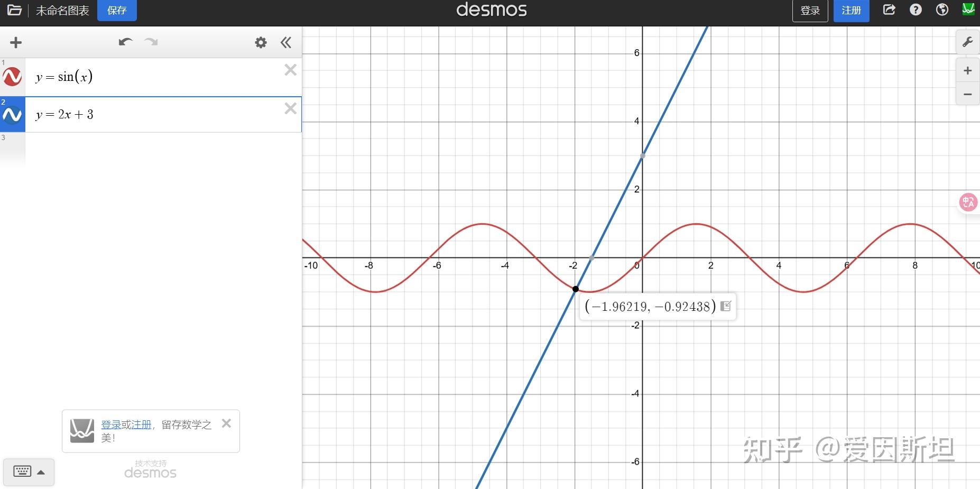The width and height of the screenshot is (980, 489).
Task: Click the y-intercept point of the blue line
Action: pos(643,155)
